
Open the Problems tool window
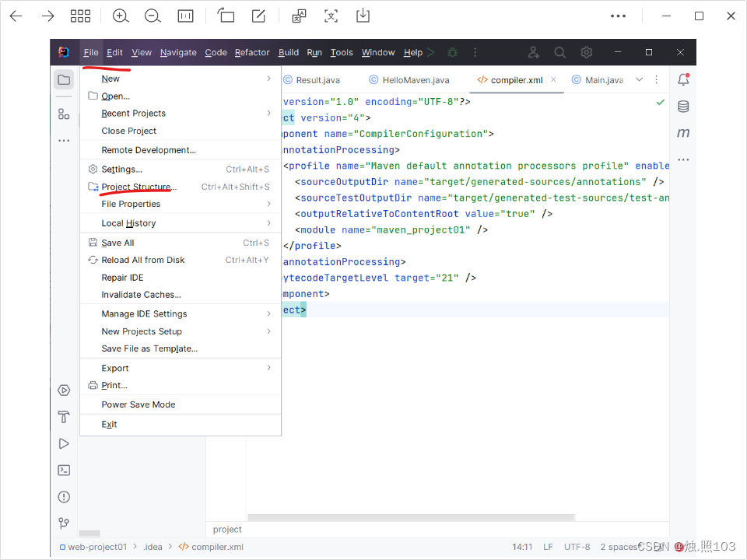tap(64, 496)
